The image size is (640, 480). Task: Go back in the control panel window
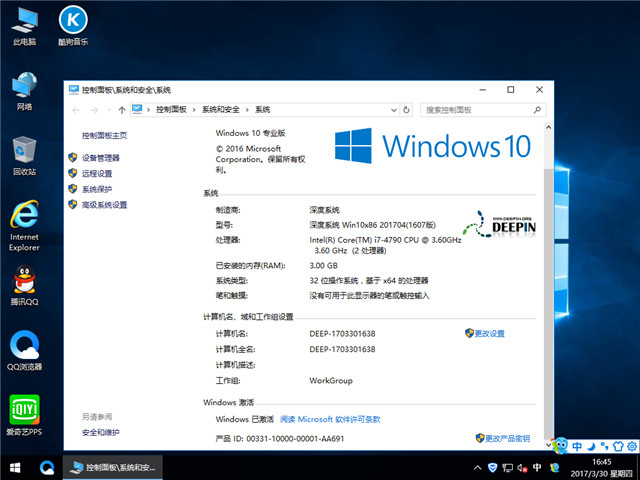76,110
